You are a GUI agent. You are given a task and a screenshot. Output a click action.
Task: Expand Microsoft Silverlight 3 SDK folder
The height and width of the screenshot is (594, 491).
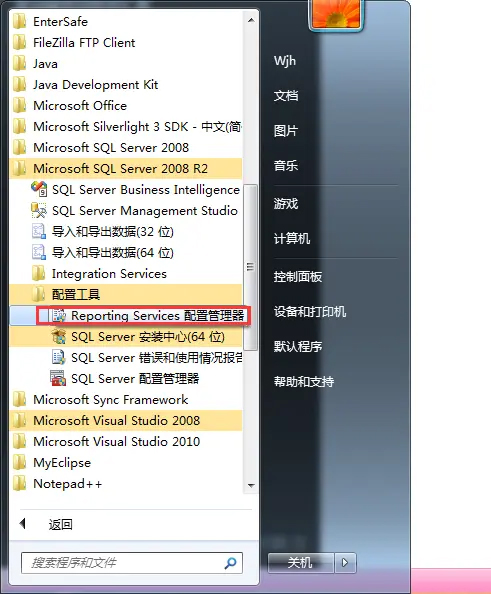tap(126, 127)
